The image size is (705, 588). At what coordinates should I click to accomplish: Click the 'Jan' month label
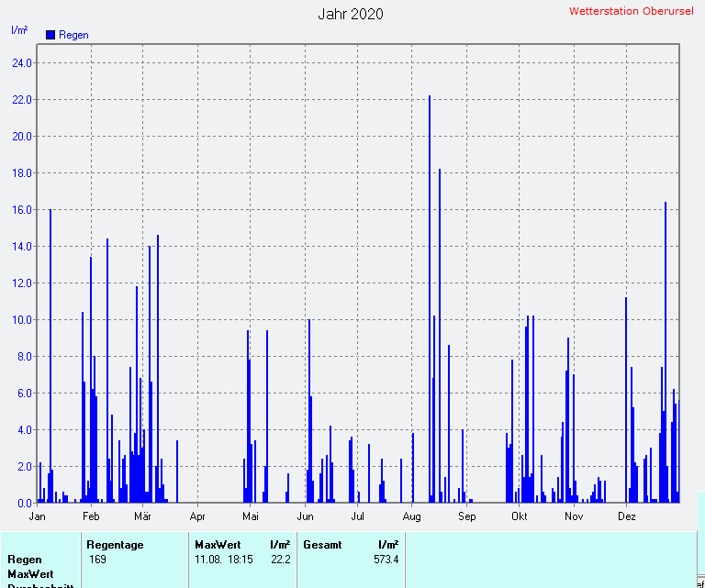click(38, 516)
